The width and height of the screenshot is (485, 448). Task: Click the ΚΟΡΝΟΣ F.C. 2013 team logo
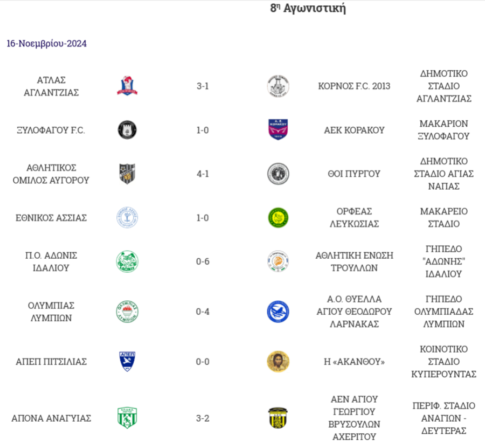[278, 86]
